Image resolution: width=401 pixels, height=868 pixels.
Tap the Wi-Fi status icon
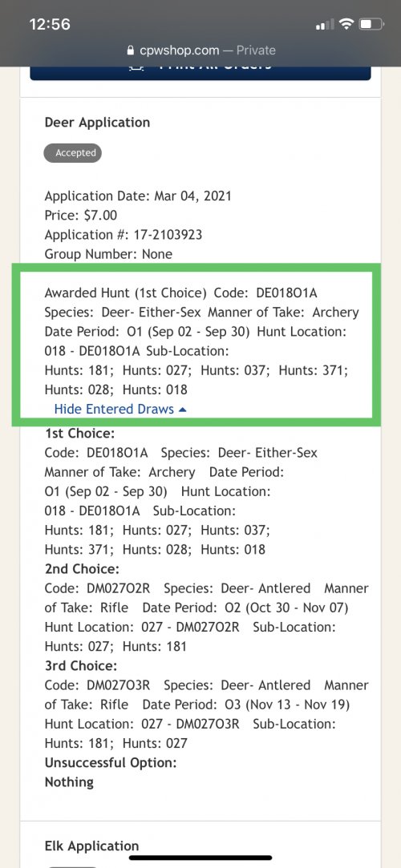point(346,24)
